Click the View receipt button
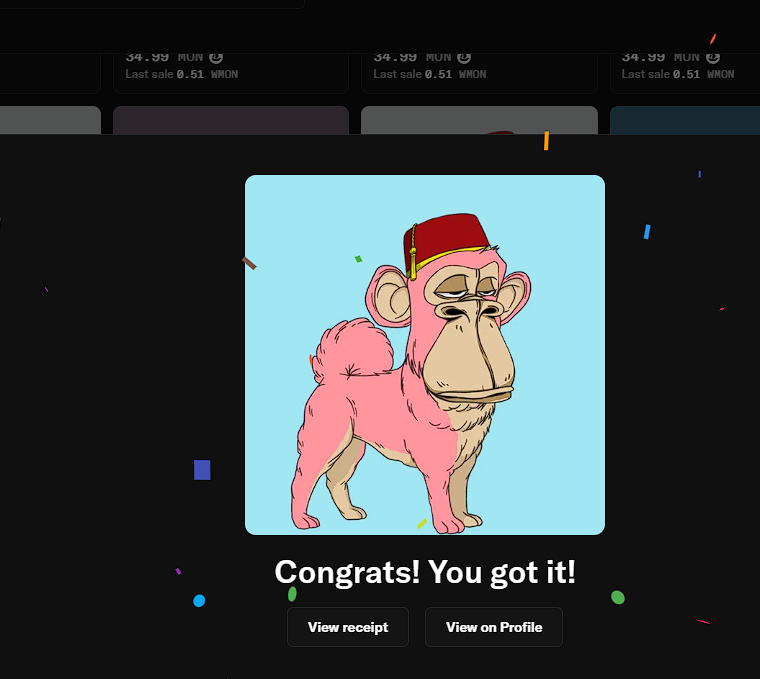 tap(348, 627)
